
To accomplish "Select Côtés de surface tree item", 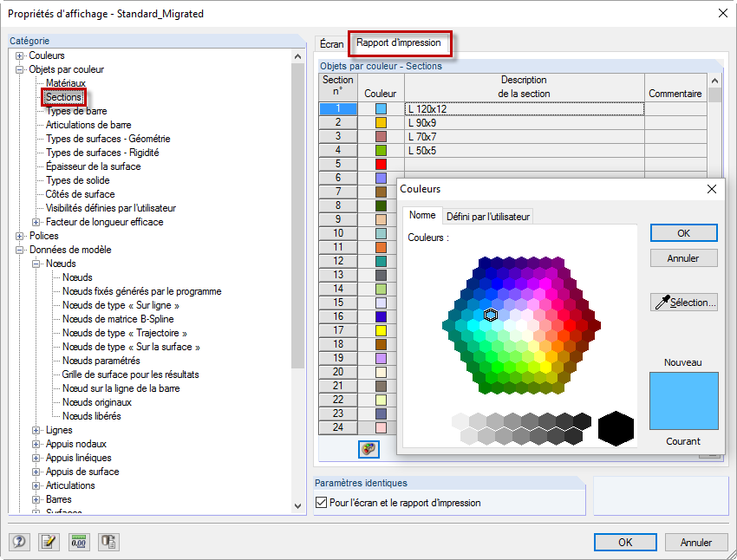I will click(x=80, y=194).
